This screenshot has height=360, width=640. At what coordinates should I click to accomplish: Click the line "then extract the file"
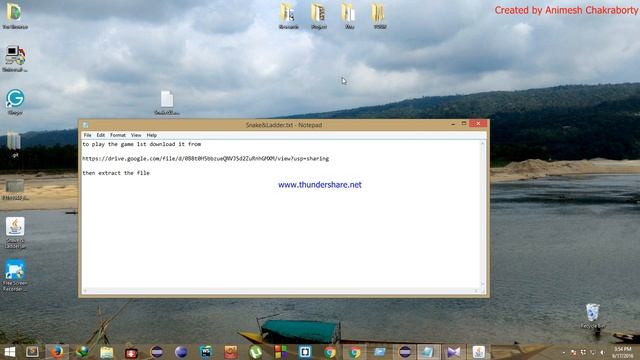pos(116,173)
